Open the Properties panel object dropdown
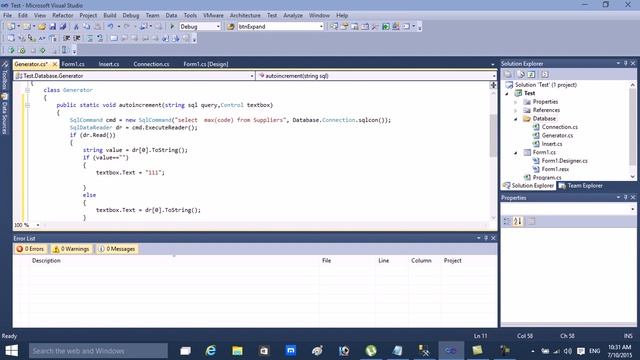This screenshot has width=640, height=360. 633,209
